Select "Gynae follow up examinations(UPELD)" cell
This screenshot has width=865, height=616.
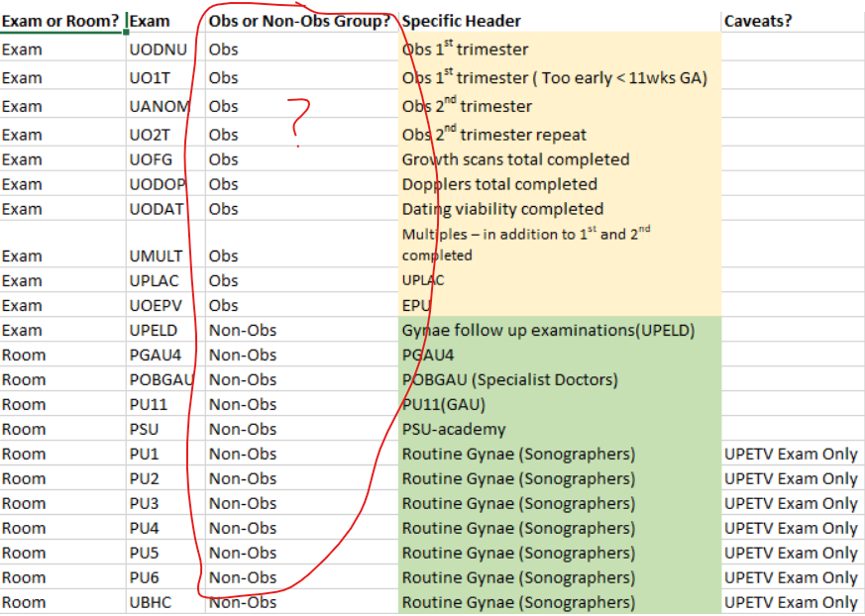point(560,331)
